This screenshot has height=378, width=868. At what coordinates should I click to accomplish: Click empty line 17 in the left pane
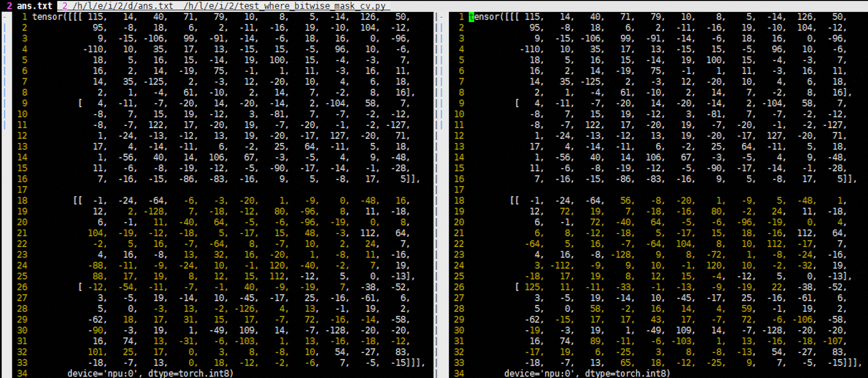coord(178,190)
